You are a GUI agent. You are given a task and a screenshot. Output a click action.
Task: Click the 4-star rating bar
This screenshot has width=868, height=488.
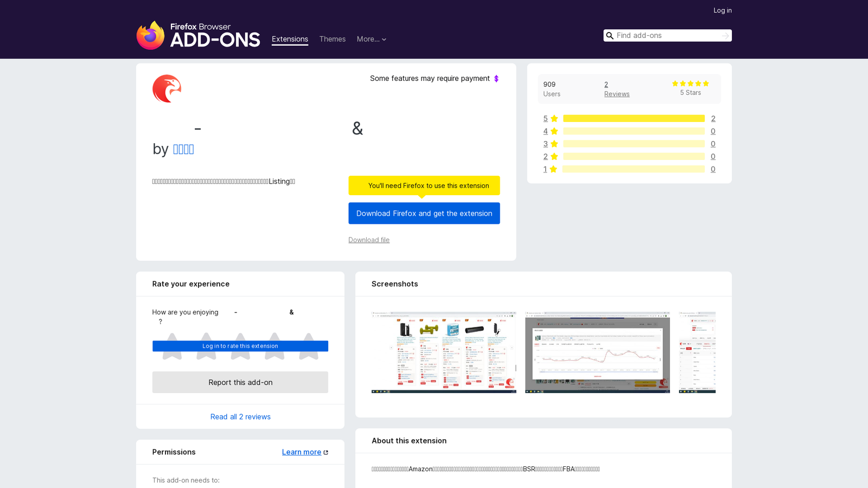click(634, 131)
